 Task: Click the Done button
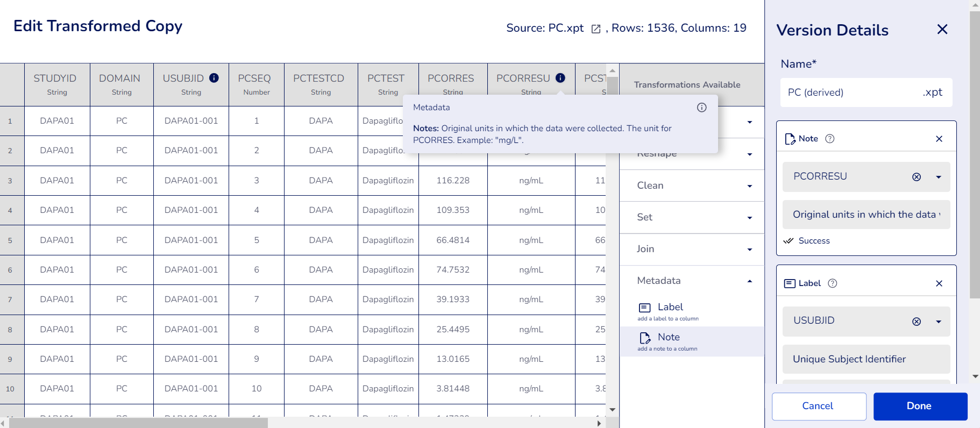click(x=920, y=406)
